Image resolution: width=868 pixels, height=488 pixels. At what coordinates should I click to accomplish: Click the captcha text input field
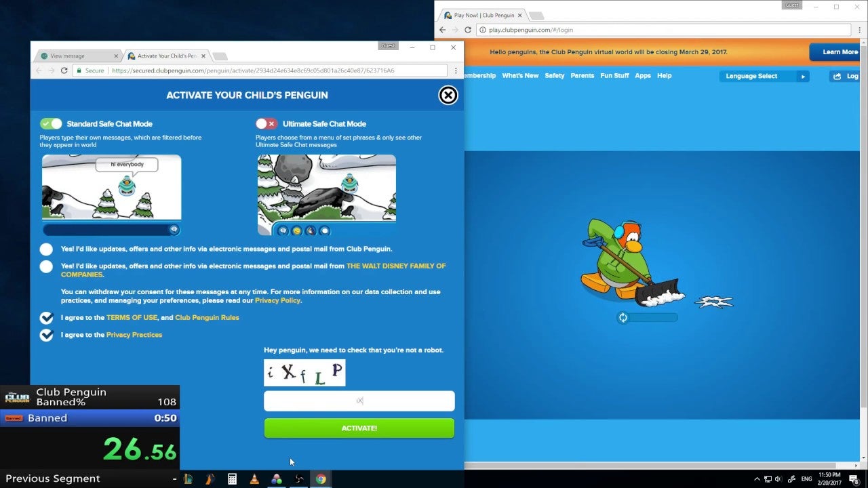point(359,401)
